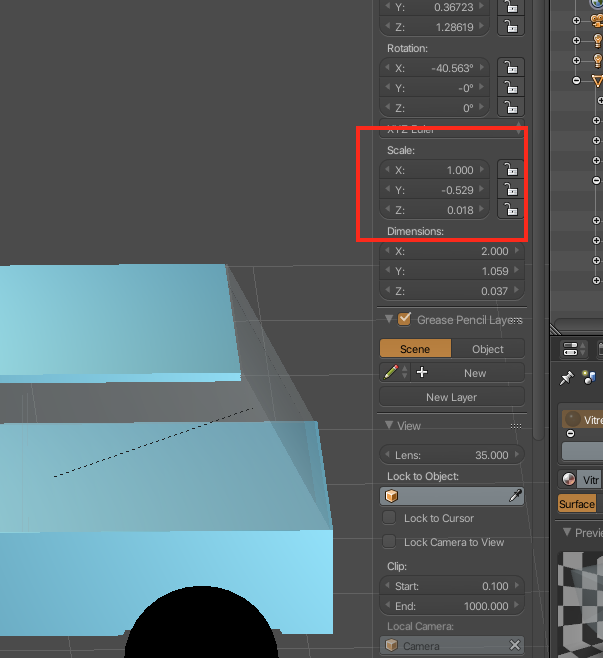Open the properties editor type selector
Image resolution: width=603 pixels, height=658 pixels.
pos(573,349)
